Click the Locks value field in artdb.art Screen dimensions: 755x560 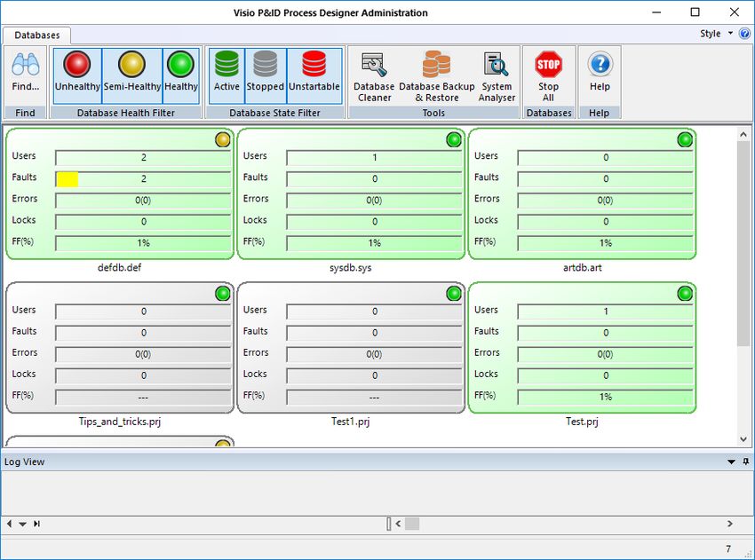click(x=605, y=222)
